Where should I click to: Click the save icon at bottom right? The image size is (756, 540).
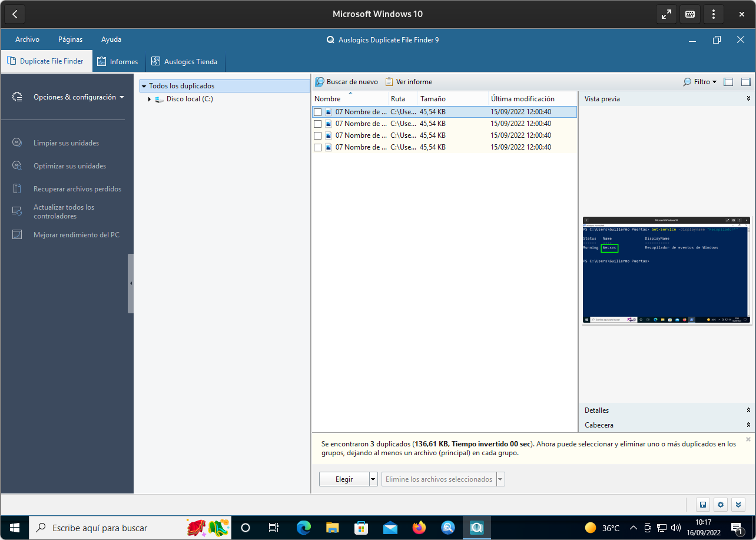(x=702, y=505)
